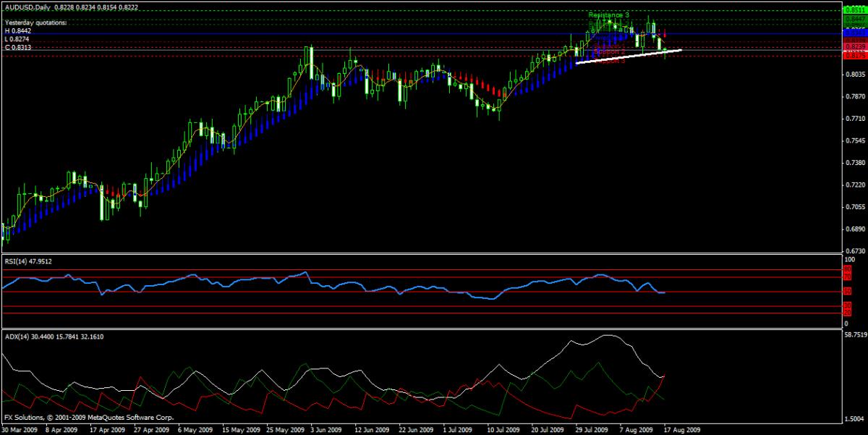The width and height of the screenshot is (868, 435).
Task: Click the 0.8035 price scale value
Action: tap(855, 75)
